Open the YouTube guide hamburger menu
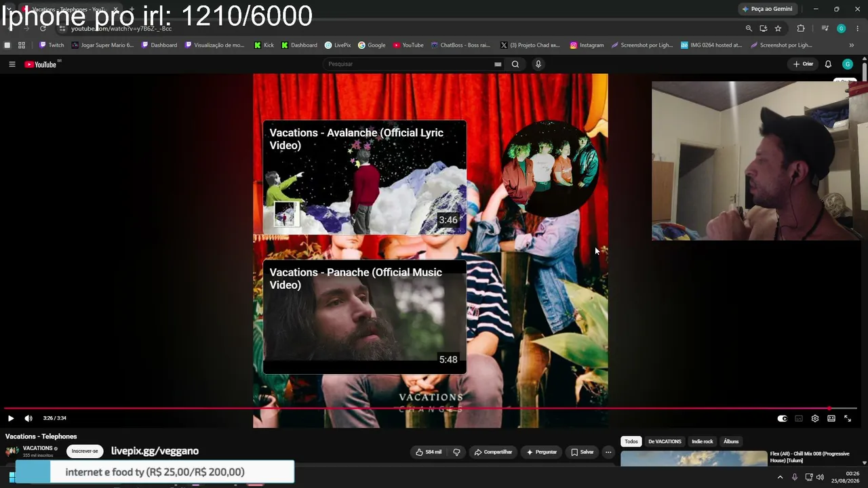868x488 pixels. [12, 64]
